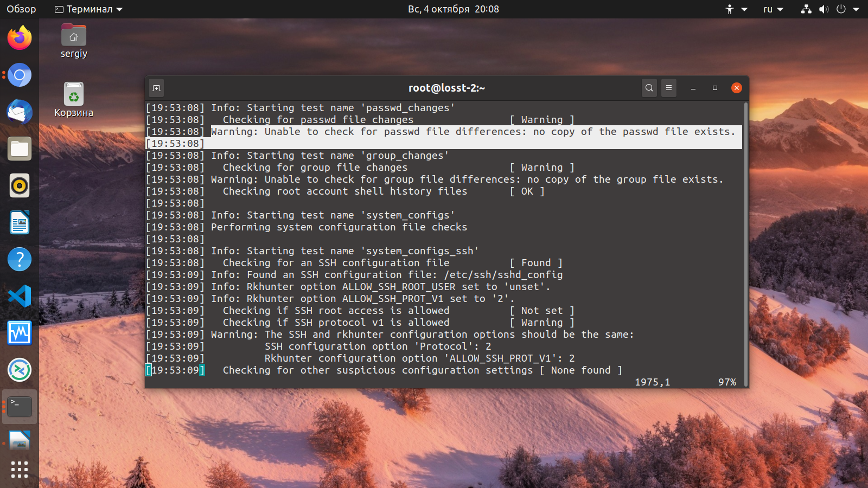Open a new terminal tab button
Screen dimensions: 868x488
tap(156, 88)
